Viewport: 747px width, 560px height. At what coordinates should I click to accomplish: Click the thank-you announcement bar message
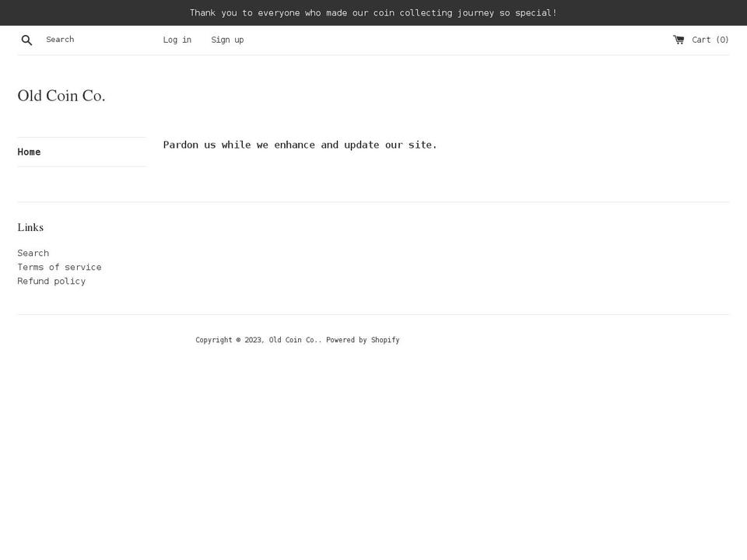[x=373, y=12]
